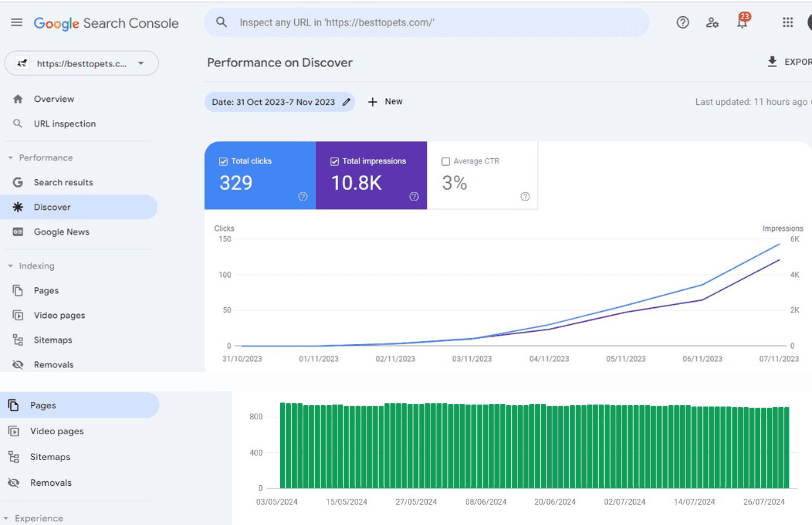Image resolution: width=812 pixels, height=525 pixels.
Task: Open the notifications bell with 23 badge
Action: tap(743, 21)
